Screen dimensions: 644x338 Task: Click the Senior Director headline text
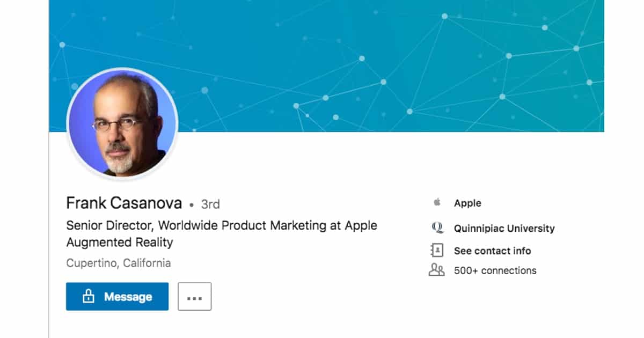click(x=221, y=225)
